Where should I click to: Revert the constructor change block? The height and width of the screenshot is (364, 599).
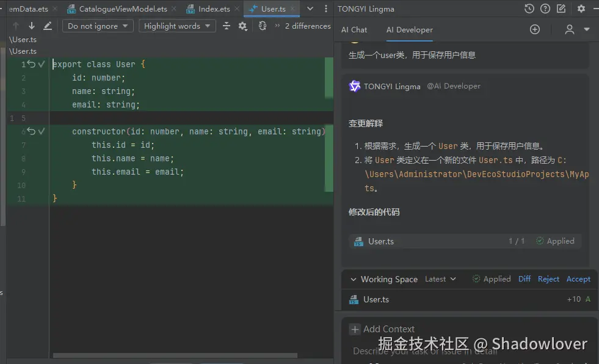[32, 131]
